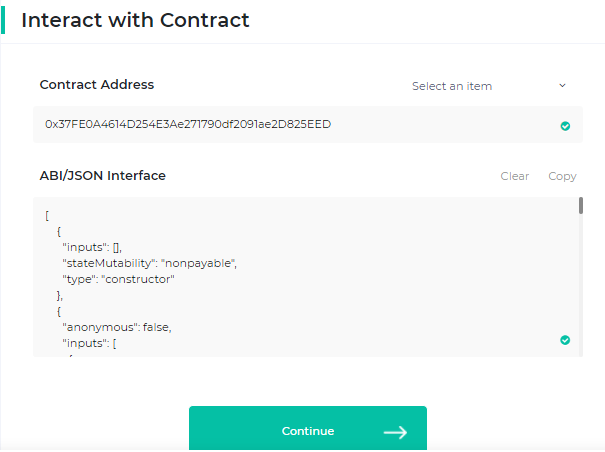Click the "Contract Address" label

(97, 85)
